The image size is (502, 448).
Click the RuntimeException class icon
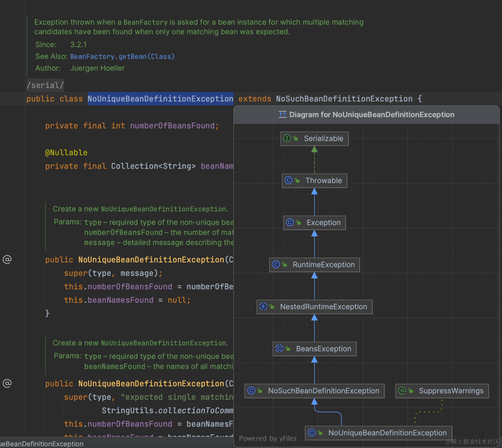tap(276, 265)
